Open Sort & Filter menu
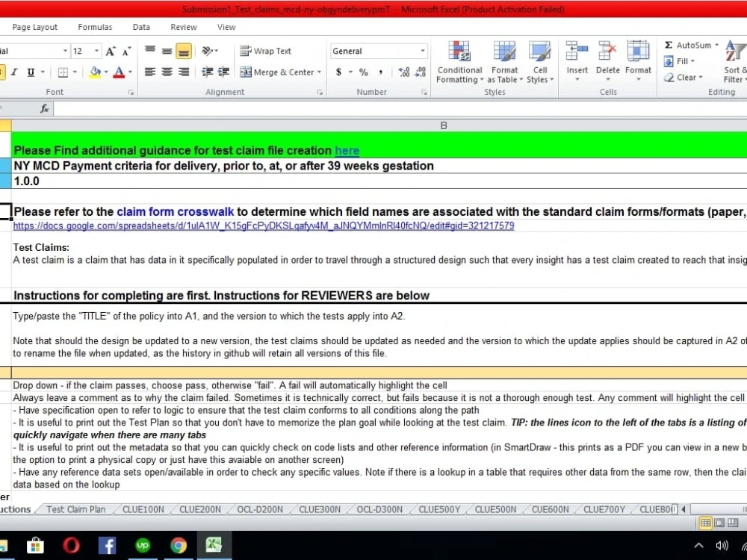This screenshot has height=560, width=747. point(735,63)
